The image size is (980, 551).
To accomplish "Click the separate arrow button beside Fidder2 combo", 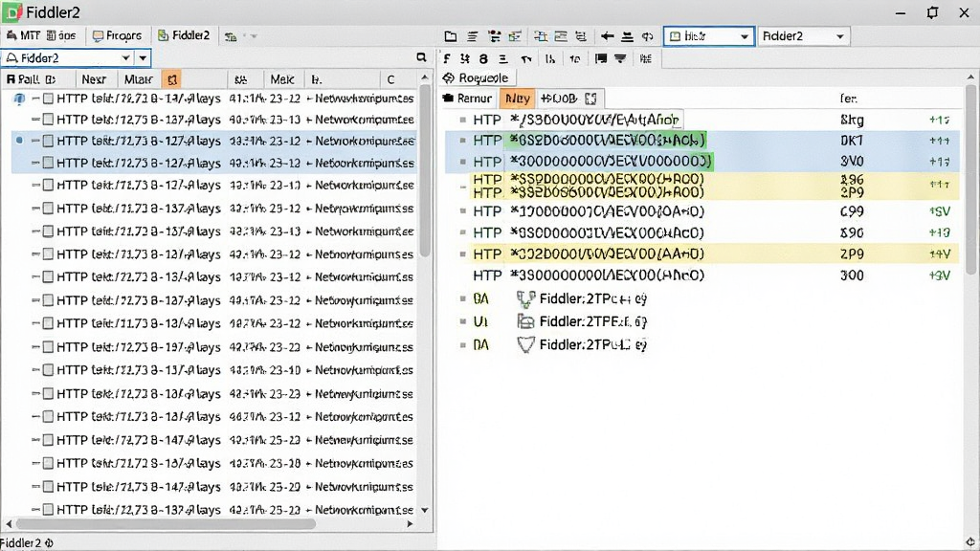I will tap(144, 58).
